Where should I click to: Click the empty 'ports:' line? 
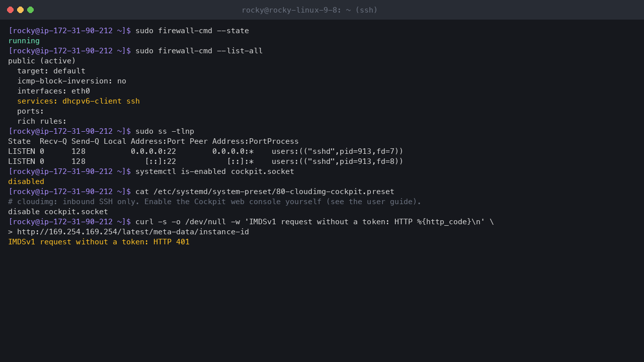pos(31,111)
